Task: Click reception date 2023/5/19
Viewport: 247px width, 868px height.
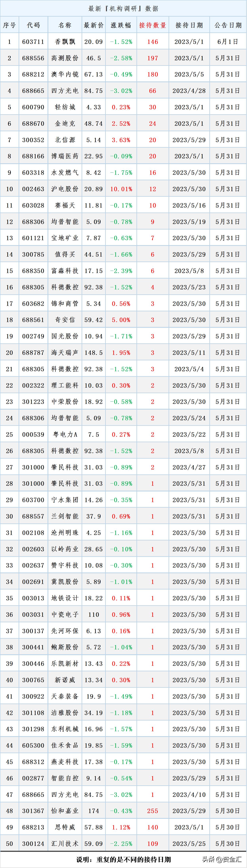Action: pos(189,222)
